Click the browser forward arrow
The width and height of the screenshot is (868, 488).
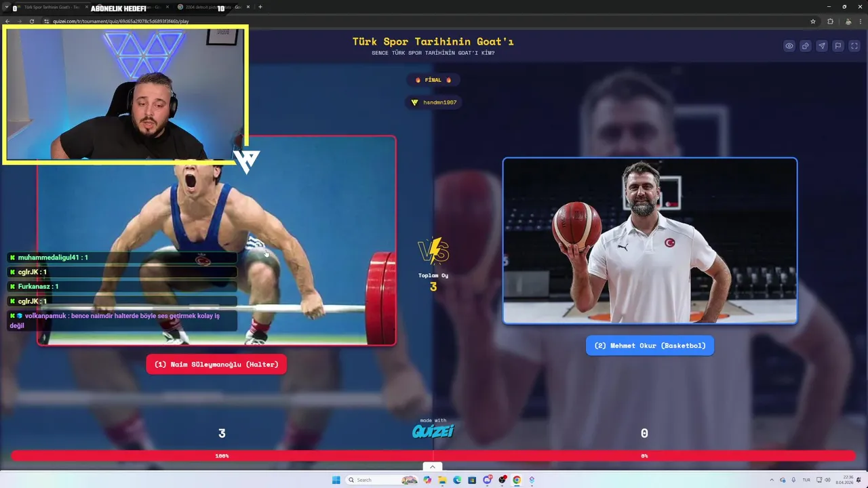(19, 21)
